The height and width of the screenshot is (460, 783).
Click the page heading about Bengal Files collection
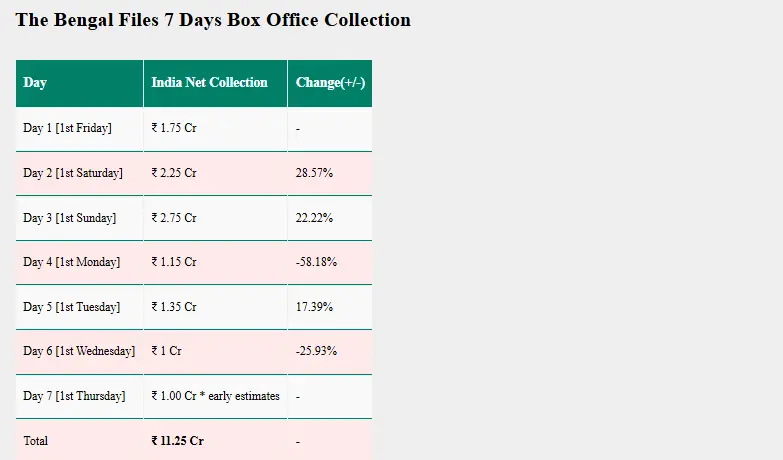pos(213,20)
